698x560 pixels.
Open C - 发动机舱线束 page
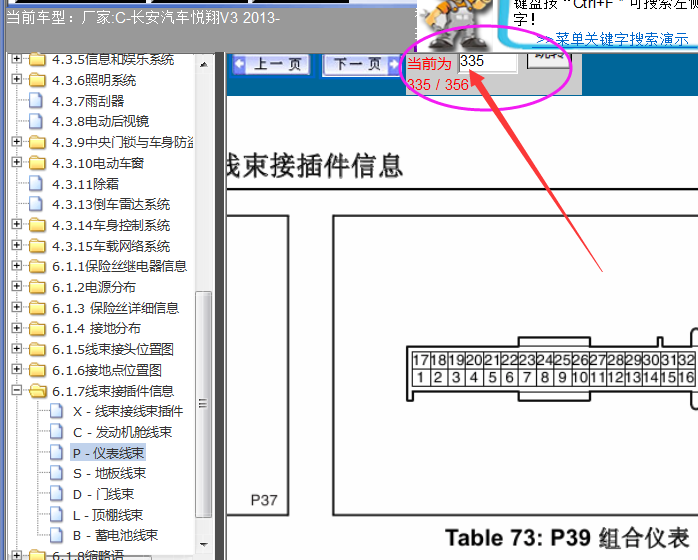click(x=122, y=432)
